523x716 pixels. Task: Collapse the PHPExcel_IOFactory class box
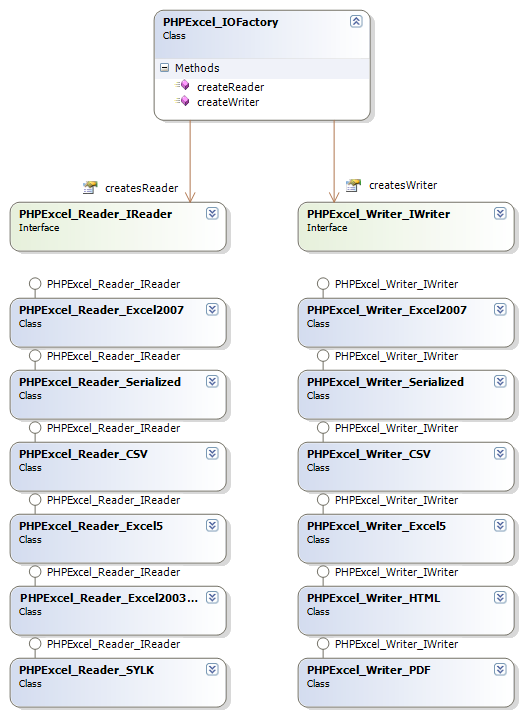(356, 21)
